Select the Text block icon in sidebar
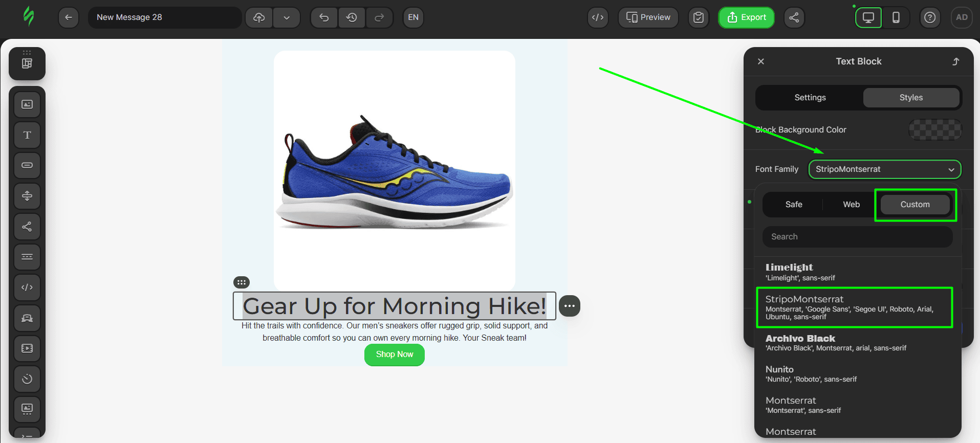980x443 pixels. click(27, 135)
